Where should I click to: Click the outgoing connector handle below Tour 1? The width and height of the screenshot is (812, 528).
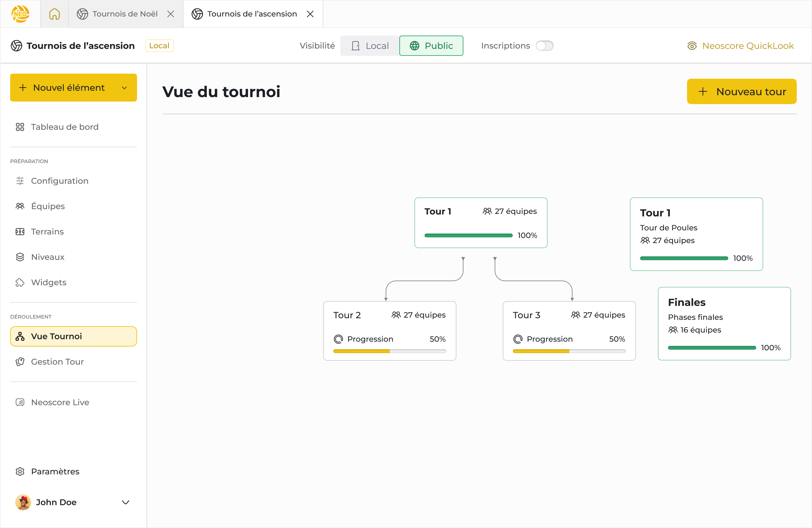pos(463,259)
